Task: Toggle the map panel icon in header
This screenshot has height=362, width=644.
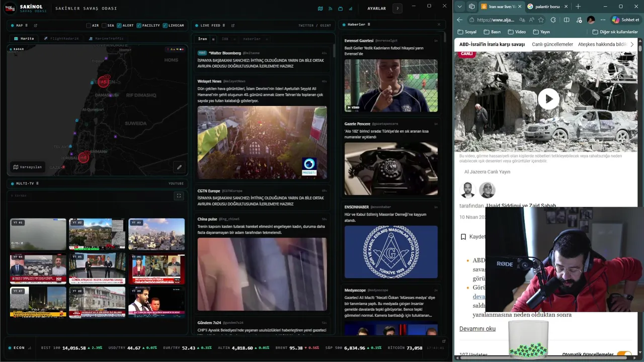Action: (320, 9)
